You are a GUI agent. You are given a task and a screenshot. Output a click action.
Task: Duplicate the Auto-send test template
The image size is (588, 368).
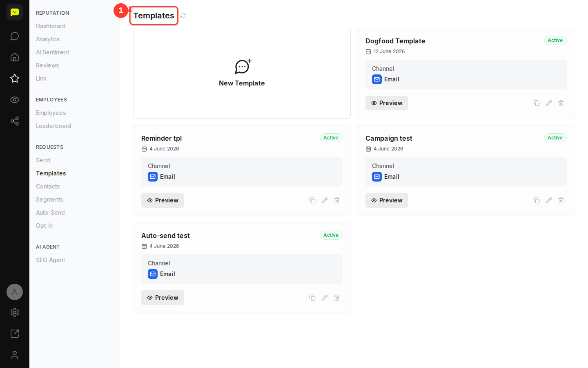312,298
